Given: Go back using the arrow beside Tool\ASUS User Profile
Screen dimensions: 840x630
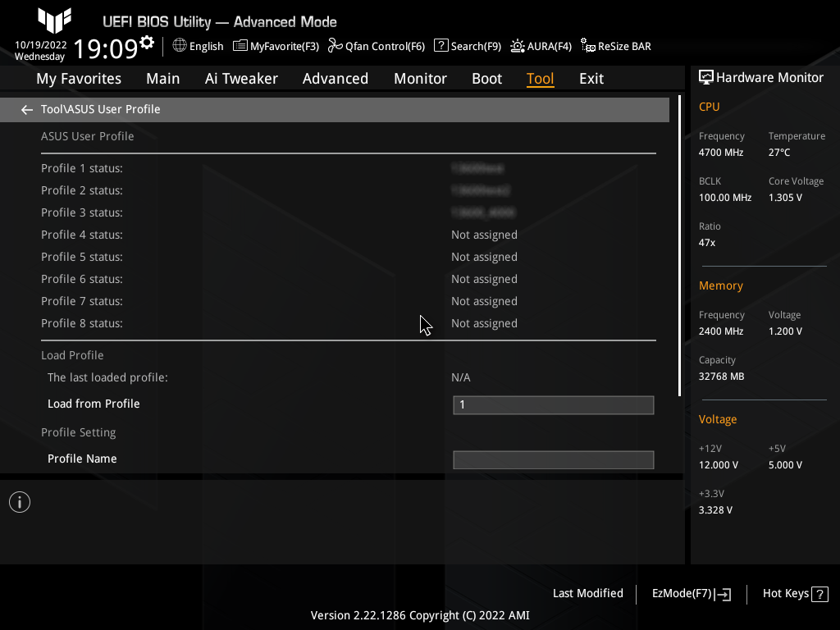Looking at the screenshot, I should coord(26,109).
